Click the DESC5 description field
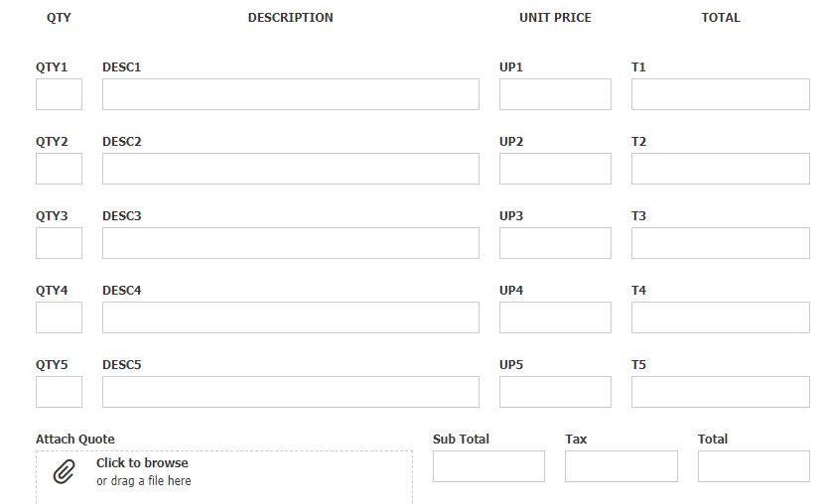This screenshot has height=504, width=829. (x=290, y=392)
